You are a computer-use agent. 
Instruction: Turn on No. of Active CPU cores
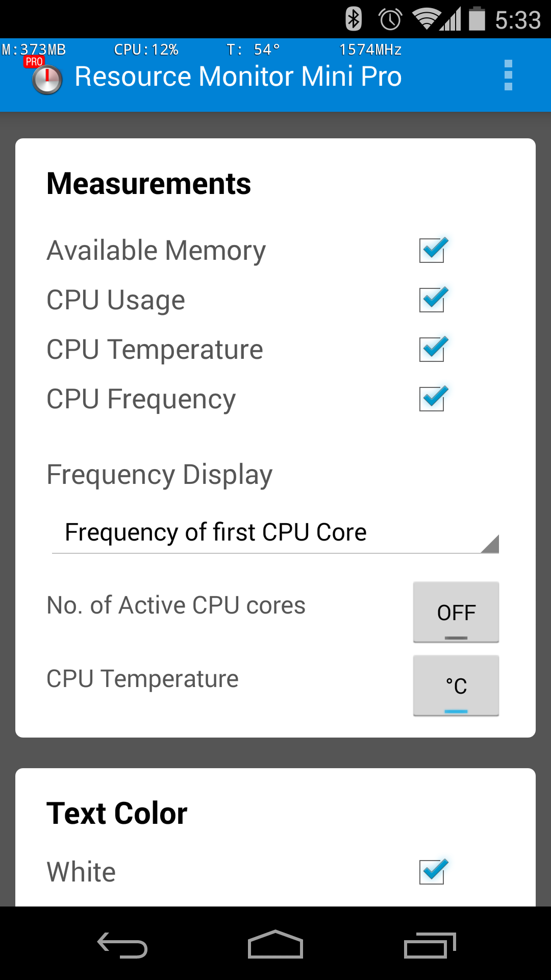[456, 612]
